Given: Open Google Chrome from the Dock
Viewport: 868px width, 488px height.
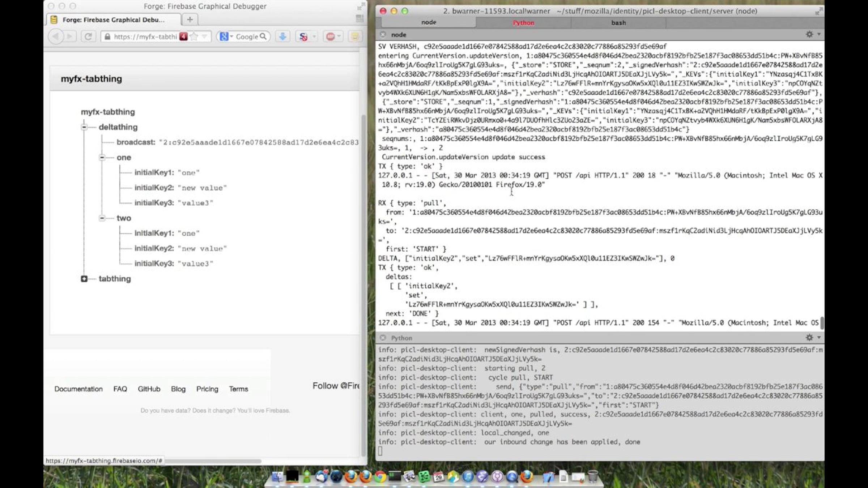Looking at the screenshot, I should [380, 477].
